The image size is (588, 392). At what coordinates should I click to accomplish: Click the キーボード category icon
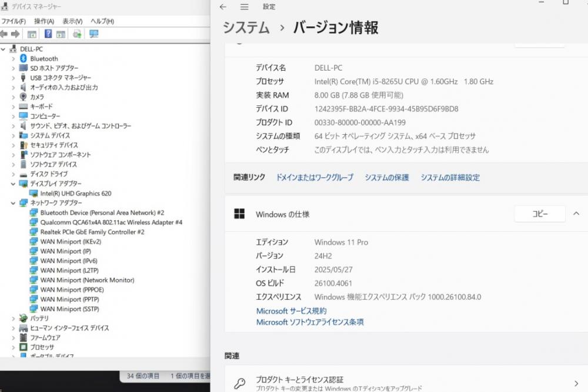[24, 107]
